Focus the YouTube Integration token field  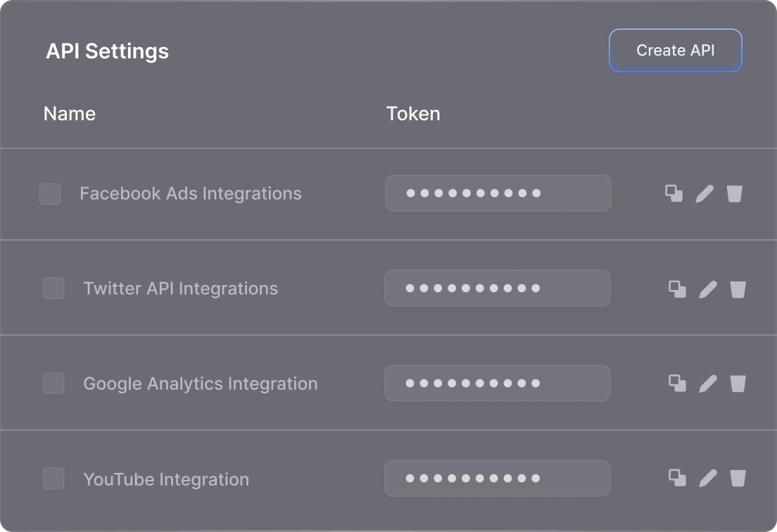click(x=497, y=479)
